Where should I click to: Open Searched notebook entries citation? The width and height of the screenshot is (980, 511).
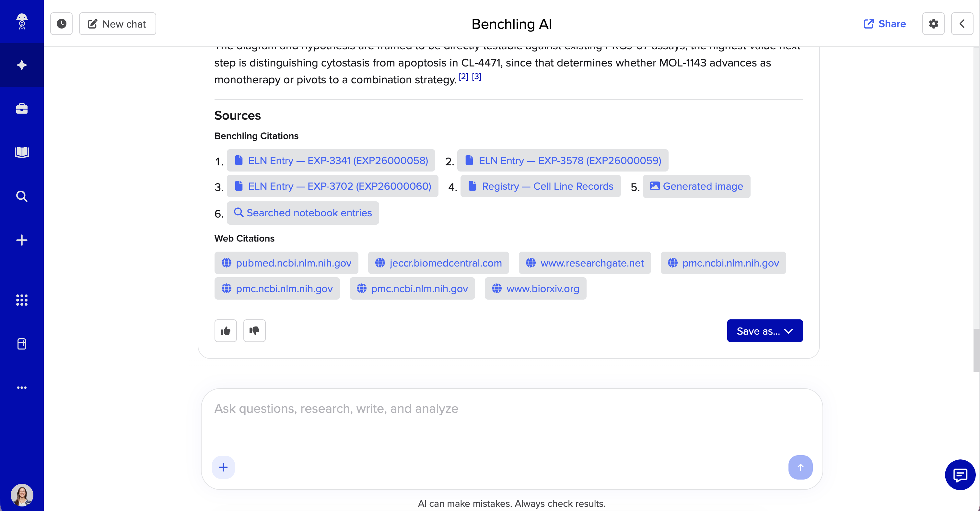point(302,213)
